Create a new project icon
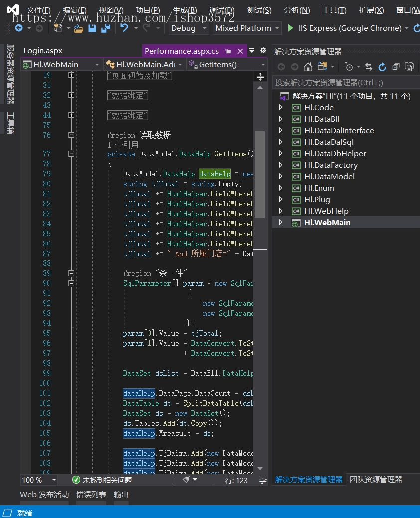This screenshot has width=420, height=518. 58,28
